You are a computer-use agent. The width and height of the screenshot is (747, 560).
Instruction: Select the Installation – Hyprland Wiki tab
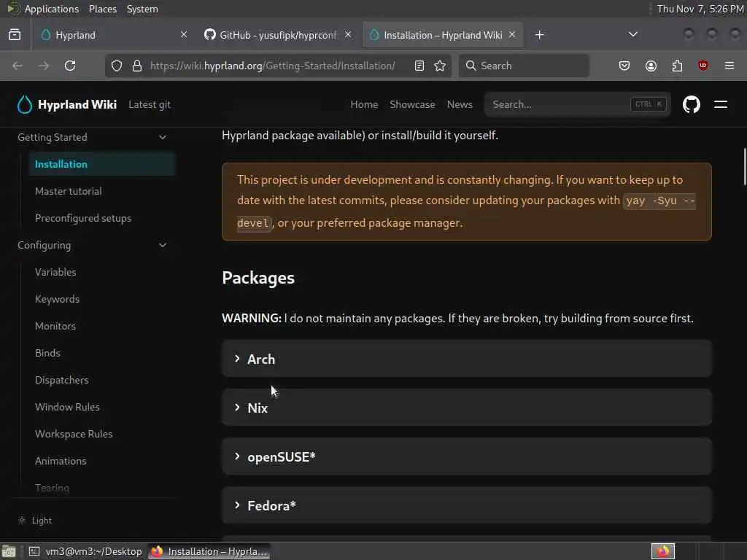click(x=443, y=35)
